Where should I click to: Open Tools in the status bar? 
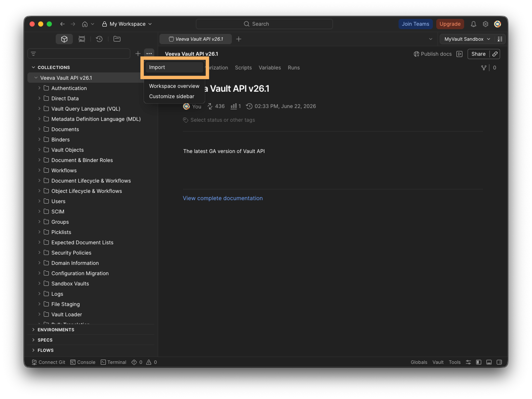coord(454,362)
